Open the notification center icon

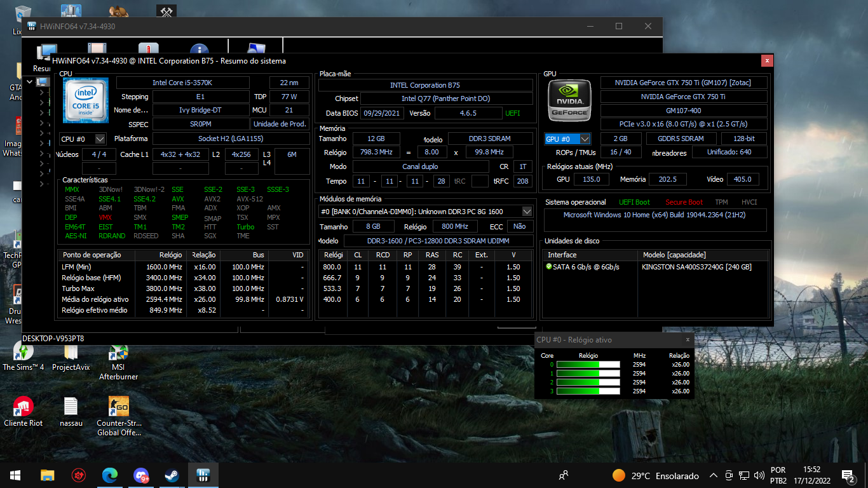847,475
